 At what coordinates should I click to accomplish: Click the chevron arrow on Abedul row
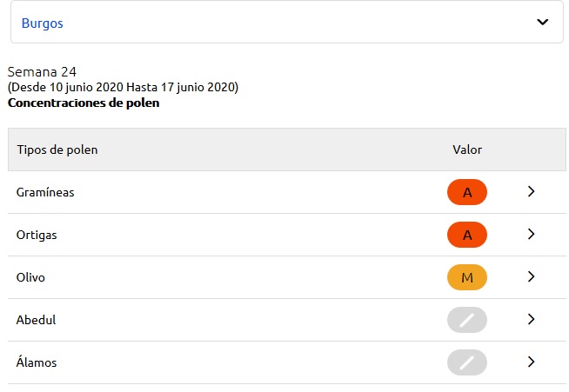pos(532,319)
